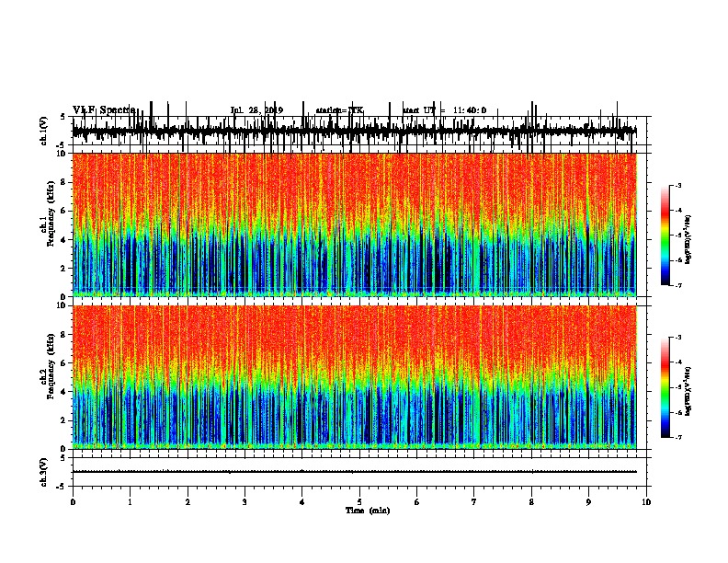The width and height of the screenshot is (728, 563).
Task: Select the 'ch.1 Frequency (kHz)' axis label
Action: point(48,214)
